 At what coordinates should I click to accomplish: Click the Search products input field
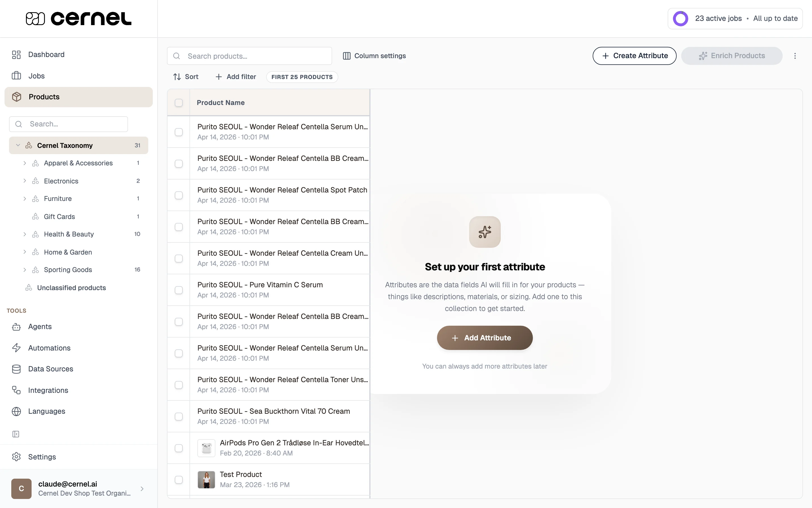249,56
